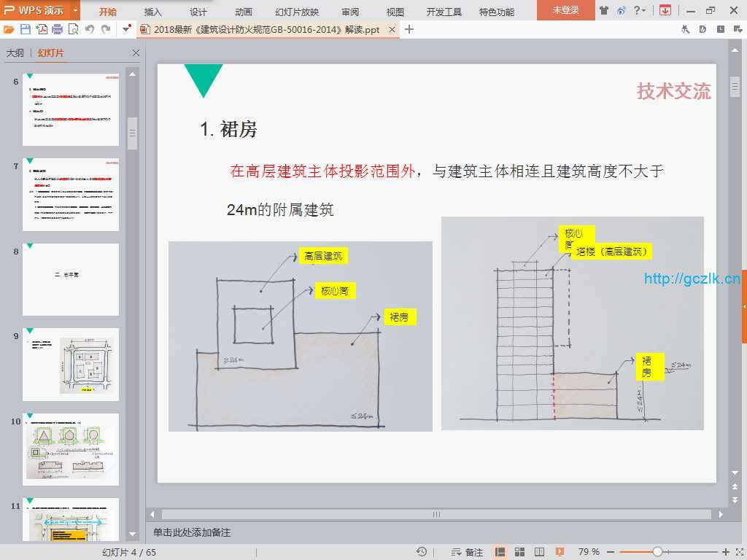Select slide 9 thumbnail in panel

coord(71,364)
